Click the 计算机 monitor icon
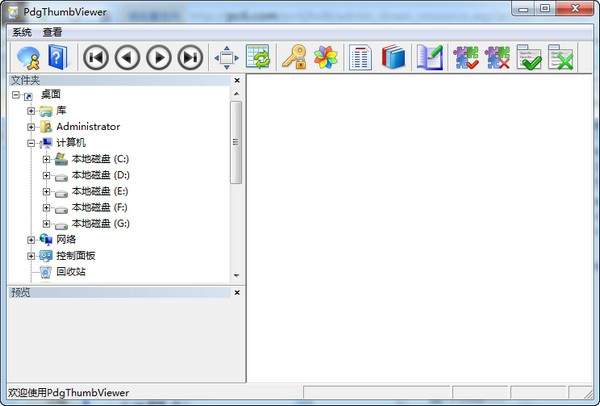Screen dimensions: 600x406 [46, 143]
